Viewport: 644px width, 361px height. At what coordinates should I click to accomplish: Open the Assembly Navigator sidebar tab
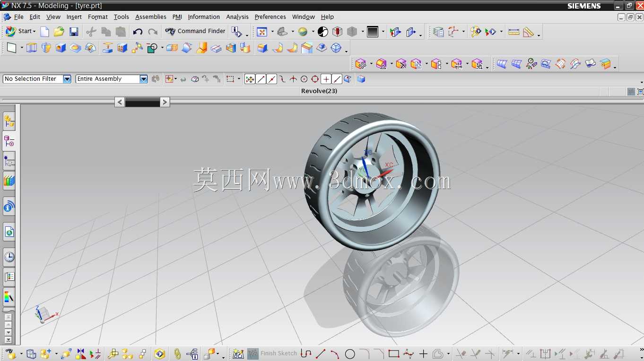pos(9,121)
